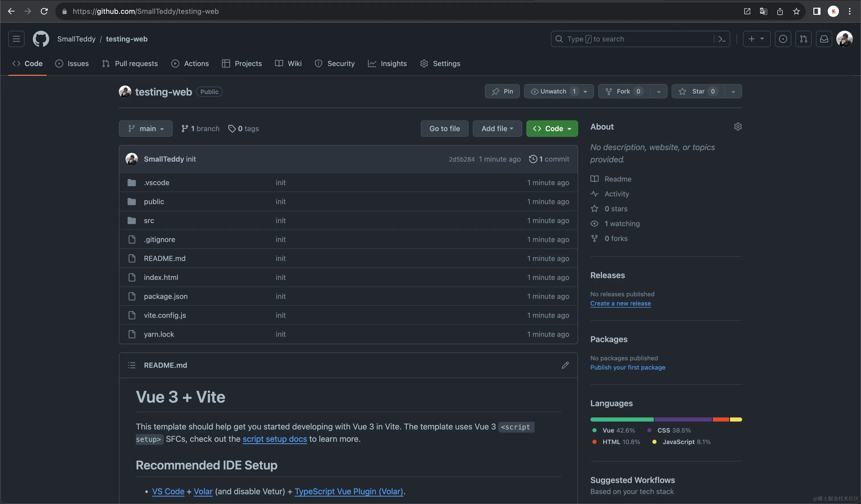Open the notifications inbox icon

pos(824,39)
